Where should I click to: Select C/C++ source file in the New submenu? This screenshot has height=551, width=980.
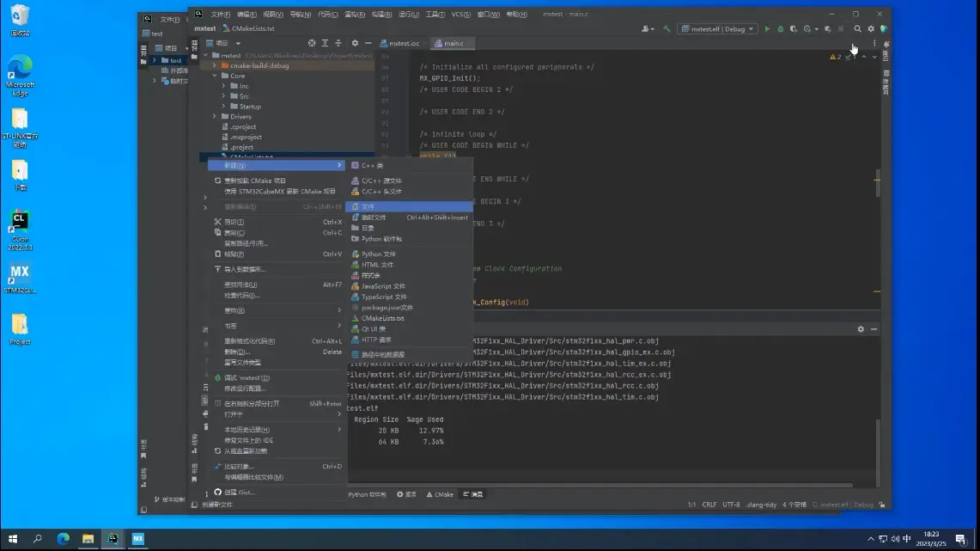(x=380, y=181)
